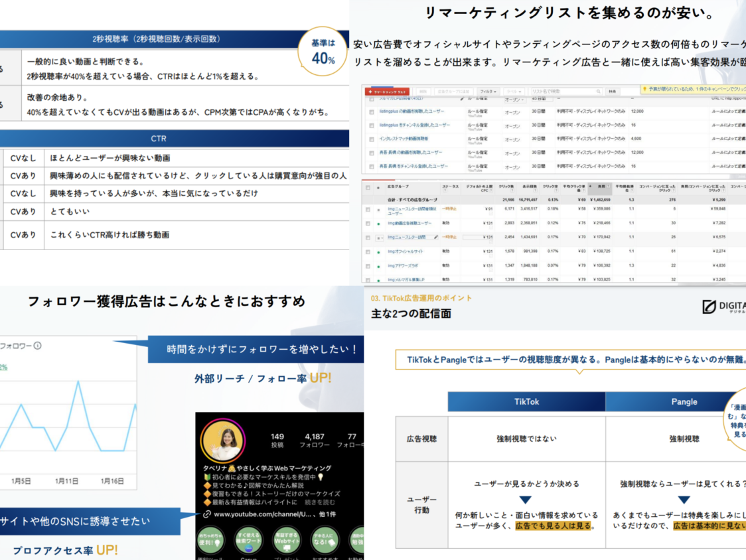Click the chain link icon in the bio
Screen dimensions: 746x560
click(x=207, y=514)
